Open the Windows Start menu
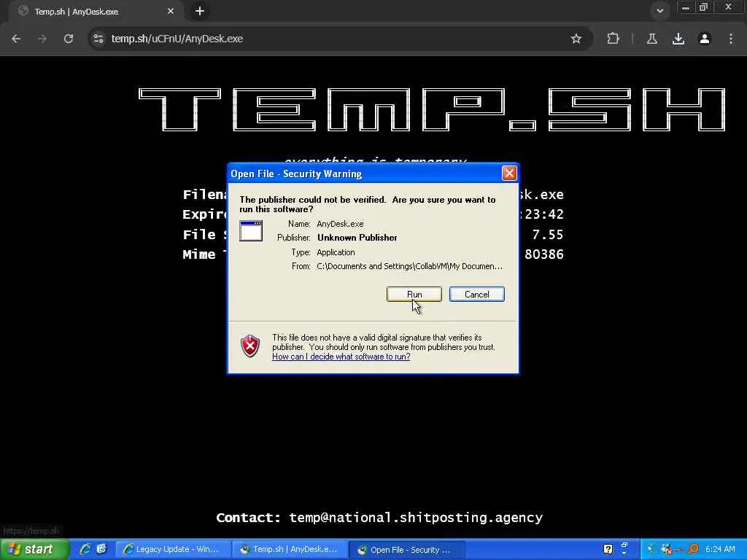747x560 pixels. (34, 549)
